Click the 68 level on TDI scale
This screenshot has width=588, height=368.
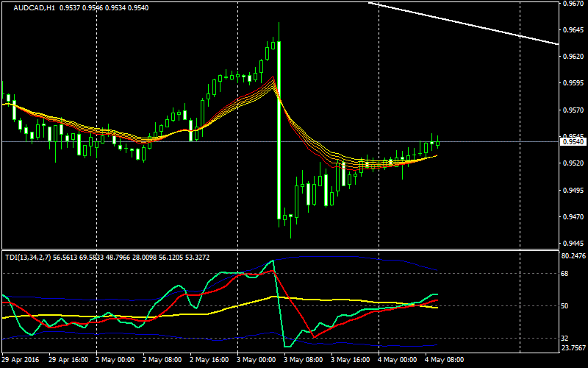(566, 274)
